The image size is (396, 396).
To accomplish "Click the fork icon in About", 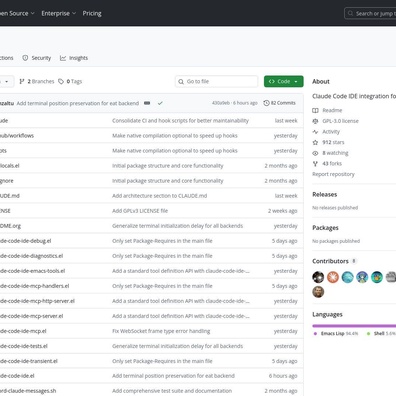I will 315,163.
